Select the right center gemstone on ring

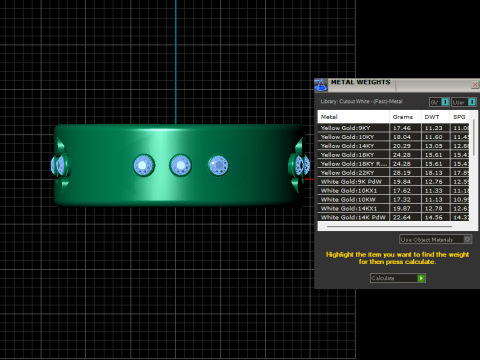click(x=218, y=165)
